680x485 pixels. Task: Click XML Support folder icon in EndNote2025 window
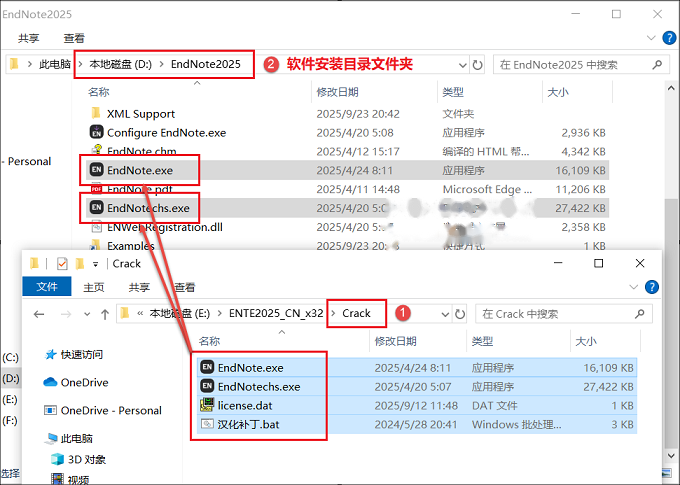pyautogui.click(x=96, y=113)
